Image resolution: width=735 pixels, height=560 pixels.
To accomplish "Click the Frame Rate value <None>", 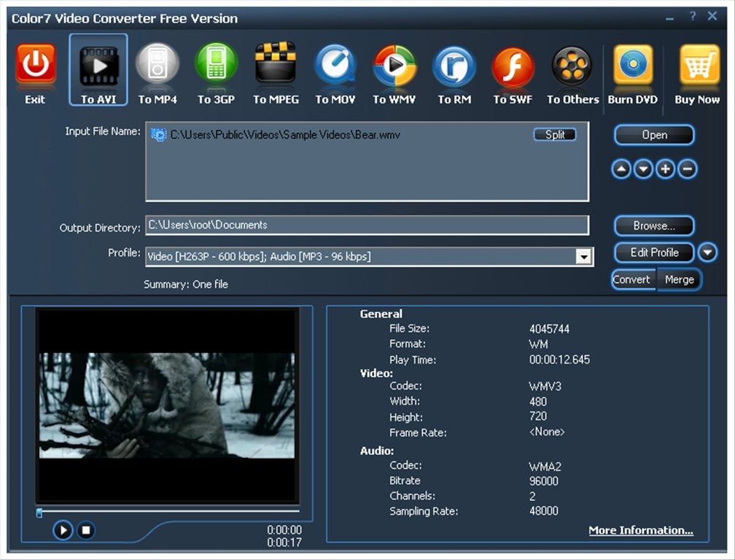I will click(x=547, y=432).
